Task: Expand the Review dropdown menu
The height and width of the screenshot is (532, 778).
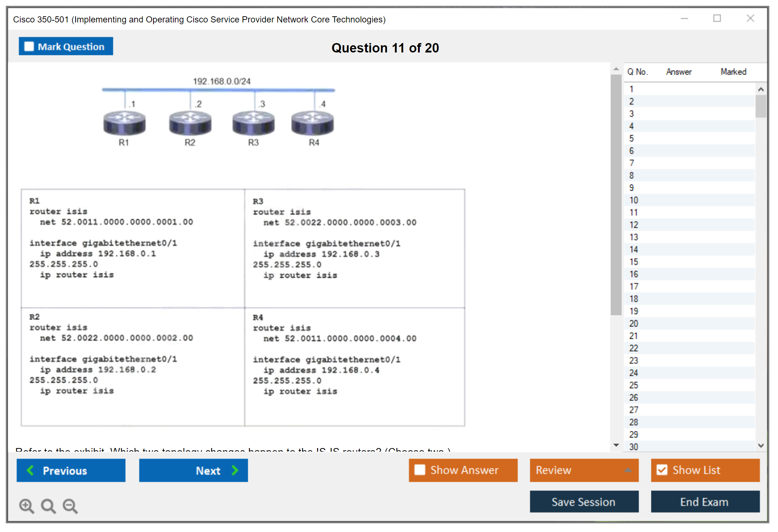Action: 628,470
